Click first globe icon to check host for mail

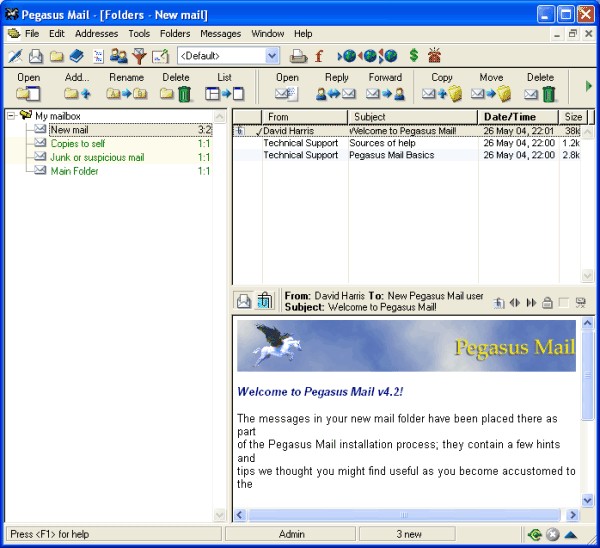(x=347, y=56)
